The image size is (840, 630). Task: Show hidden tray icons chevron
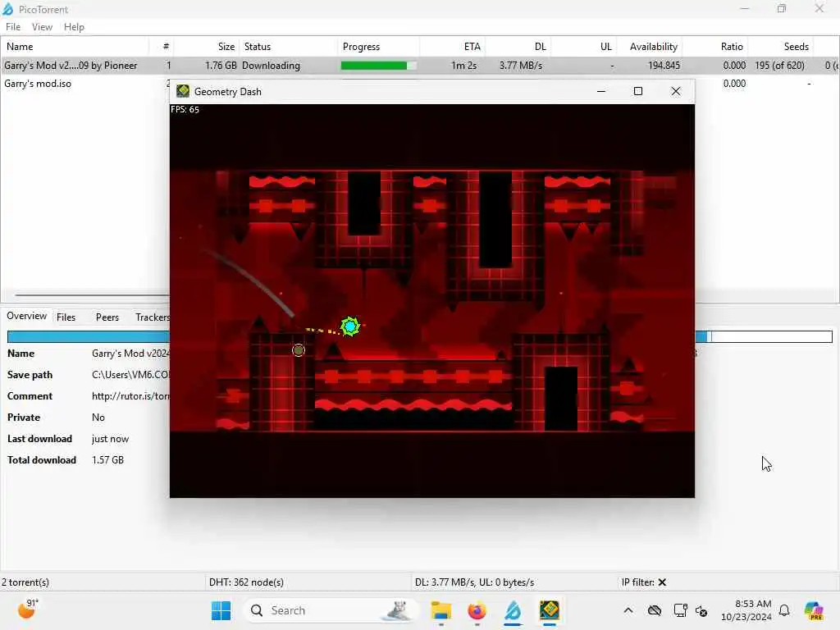pos(628,610)
